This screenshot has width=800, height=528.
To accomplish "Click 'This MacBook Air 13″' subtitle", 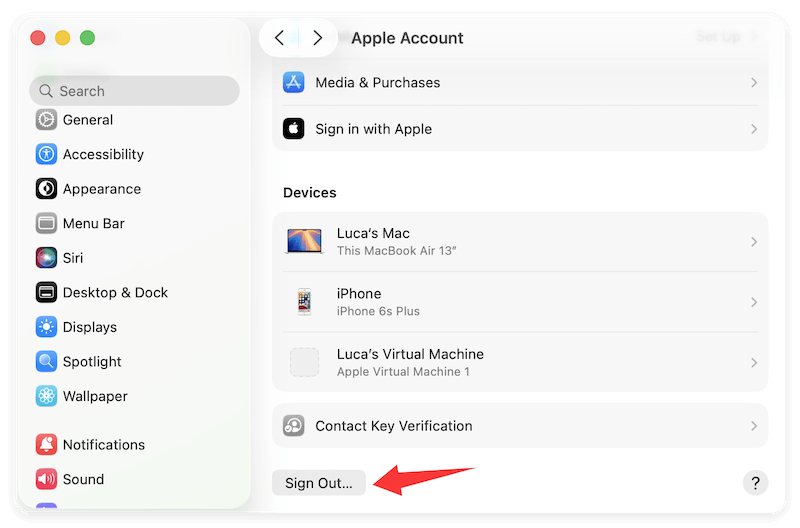I will [396, 250].
